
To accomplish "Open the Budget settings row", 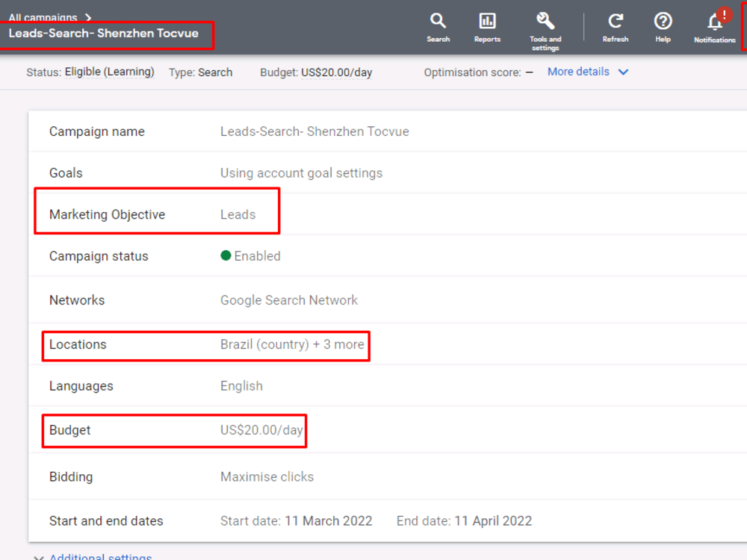I will [388, 430].
